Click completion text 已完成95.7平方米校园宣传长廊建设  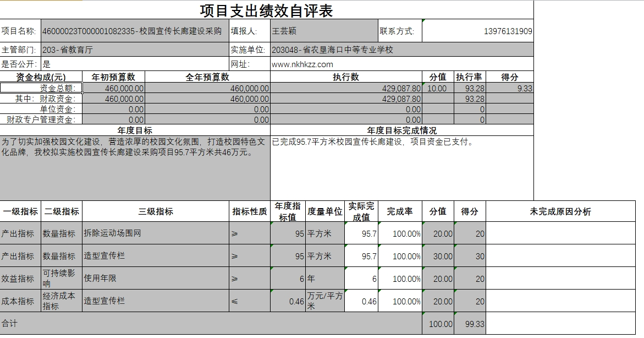click(x=402, y=168)
